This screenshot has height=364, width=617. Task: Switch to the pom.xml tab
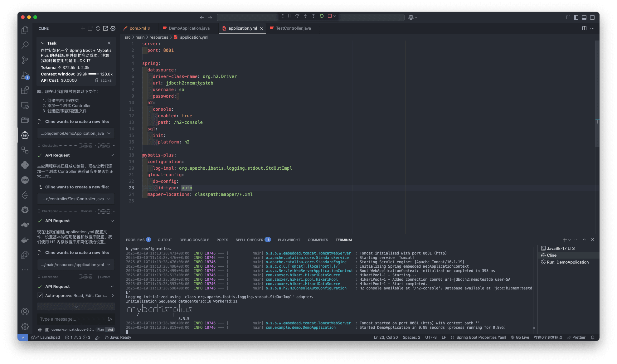click(x=138, y=28)
